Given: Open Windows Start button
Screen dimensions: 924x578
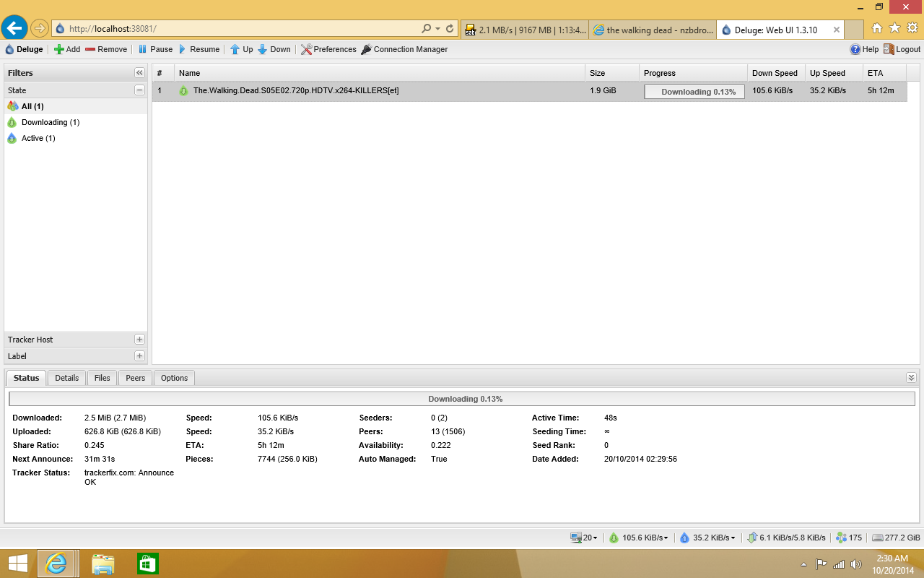Looking at the screenshot, I should pos(18,564).
